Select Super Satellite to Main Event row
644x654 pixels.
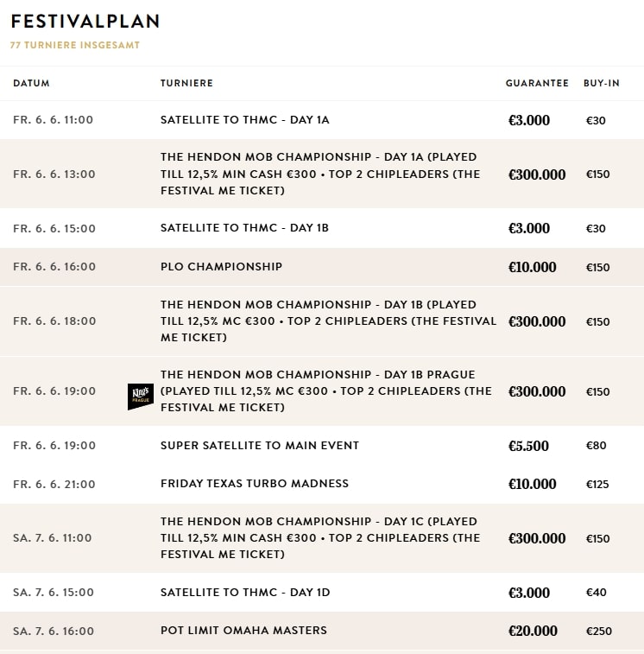pyautogui.click(x=259, y=446)
